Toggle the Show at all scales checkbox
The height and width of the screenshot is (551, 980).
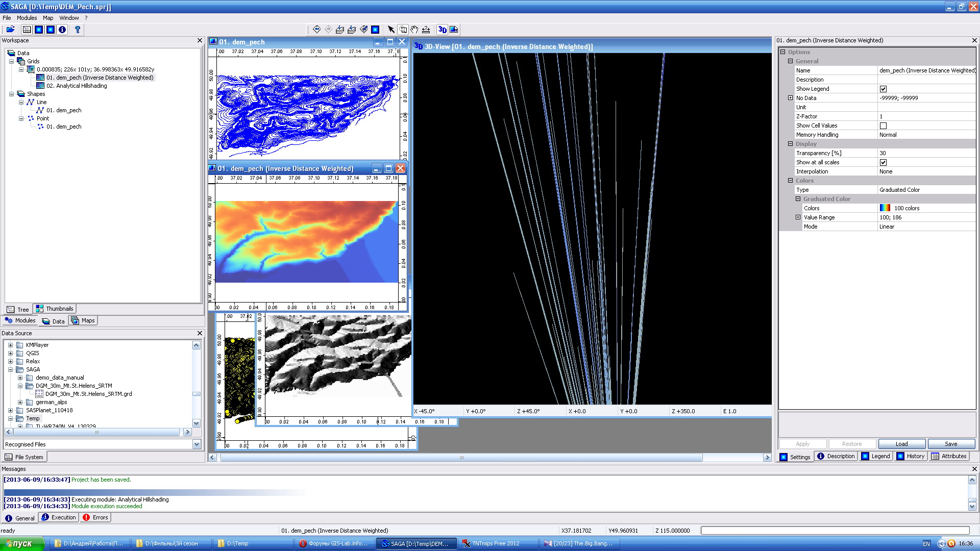(883, 162)
